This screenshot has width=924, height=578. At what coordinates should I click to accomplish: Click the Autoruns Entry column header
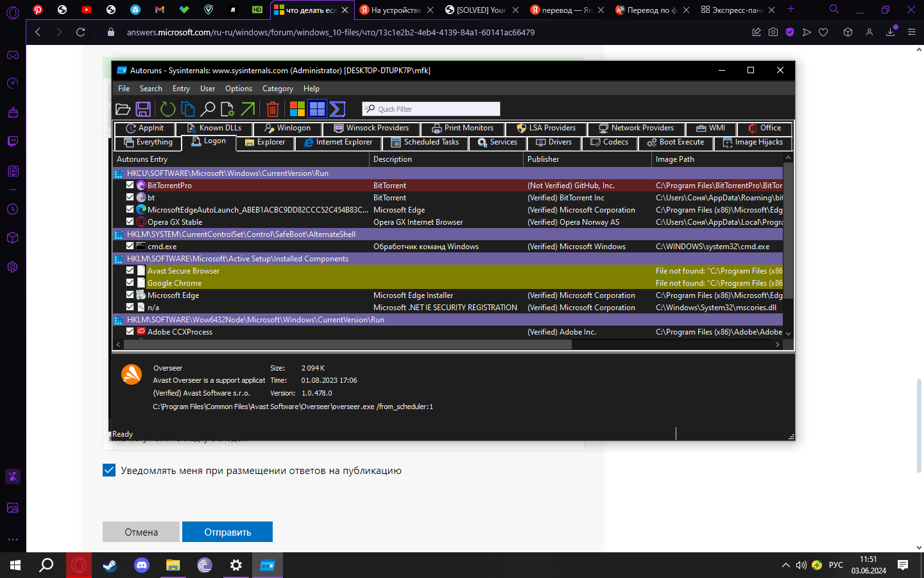tap(241, 159)
